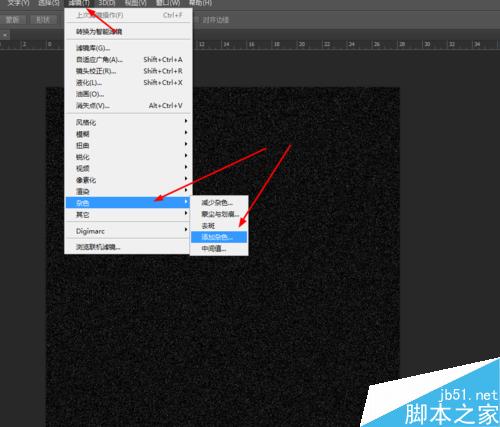Screen dimensions: 500x427
Task: Open the 液化(L)... liquify filter
Action: 128,83
